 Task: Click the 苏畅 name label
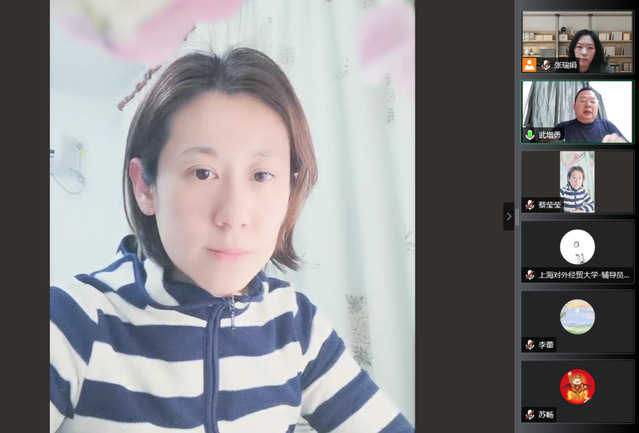[545, 414]
